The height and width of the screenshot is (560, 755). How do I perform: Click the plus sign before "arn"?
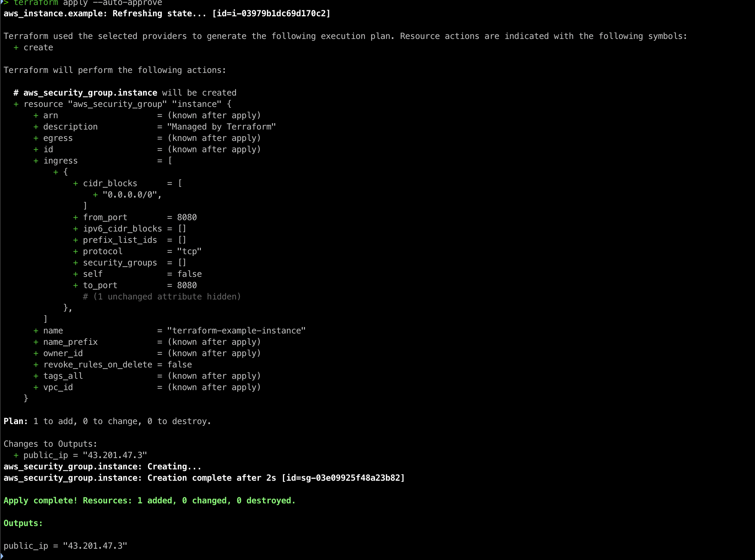click(x=36, y=115)
